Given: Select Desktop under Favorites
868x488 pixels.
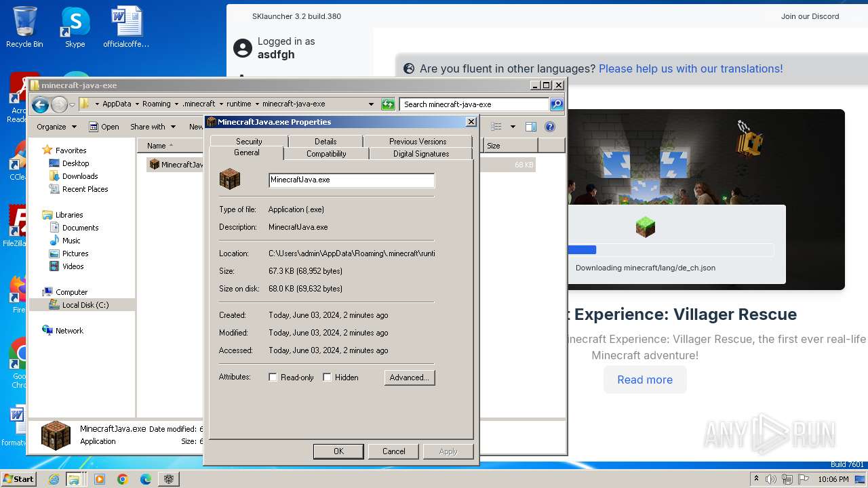Looking at the screenshot, I should [x=75, y=163].
